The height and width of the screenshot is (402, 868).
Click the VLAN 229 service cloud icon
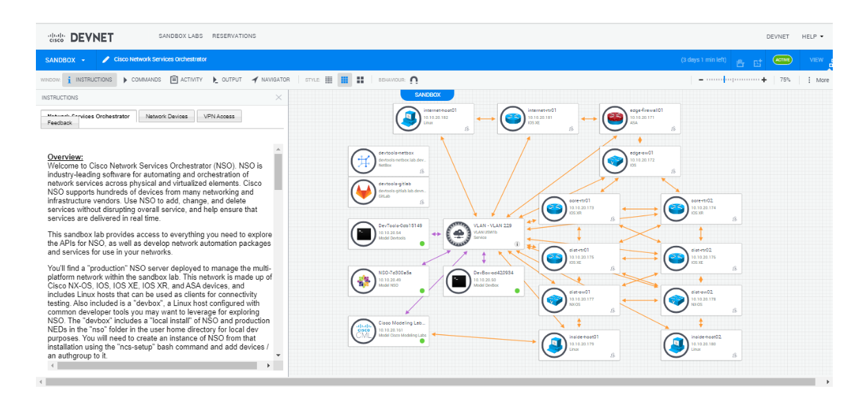pyautogui.click(x=457, y=233)
